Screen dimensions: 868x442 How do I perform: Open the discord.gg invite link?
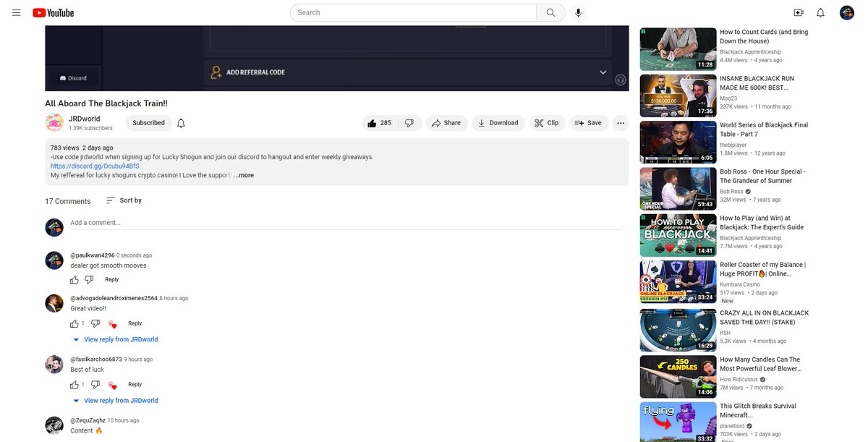tap(95, 166)
